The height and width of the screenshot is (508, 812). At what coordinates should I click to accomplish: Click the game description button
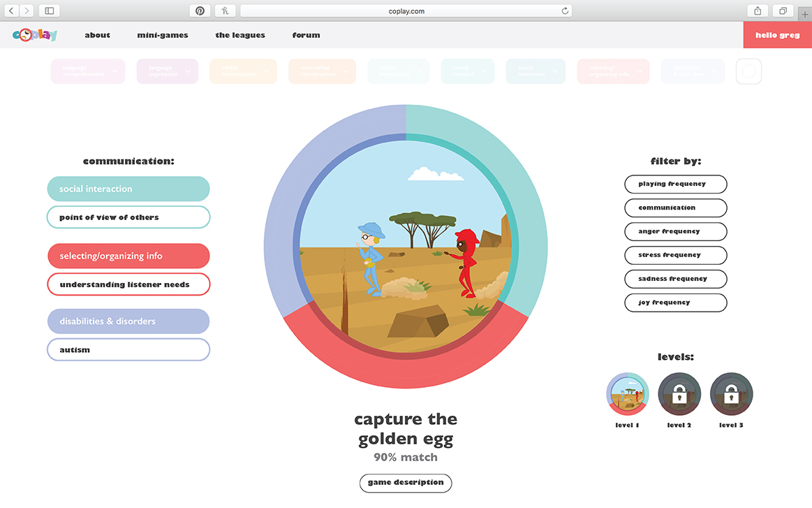click(406, 483)
